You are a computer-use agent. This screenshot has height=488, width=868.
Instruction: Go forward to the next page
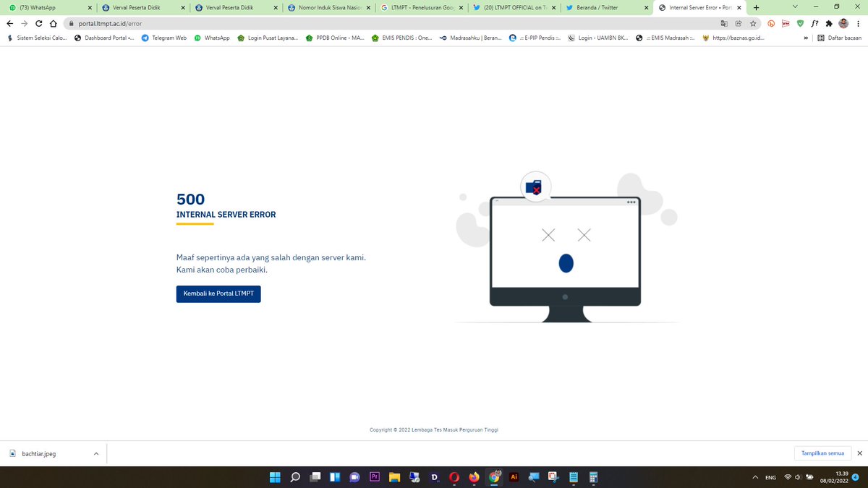coord(25,23)
